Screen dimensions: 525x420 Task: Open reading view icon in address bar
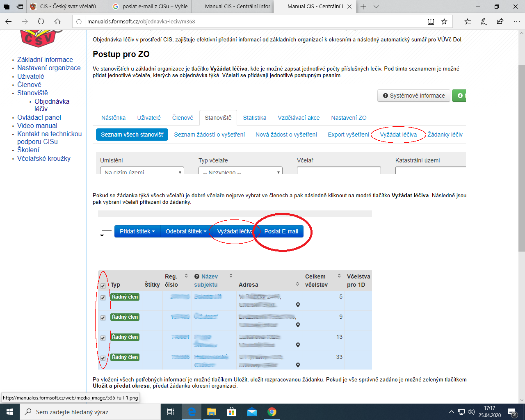pos(431,22)
